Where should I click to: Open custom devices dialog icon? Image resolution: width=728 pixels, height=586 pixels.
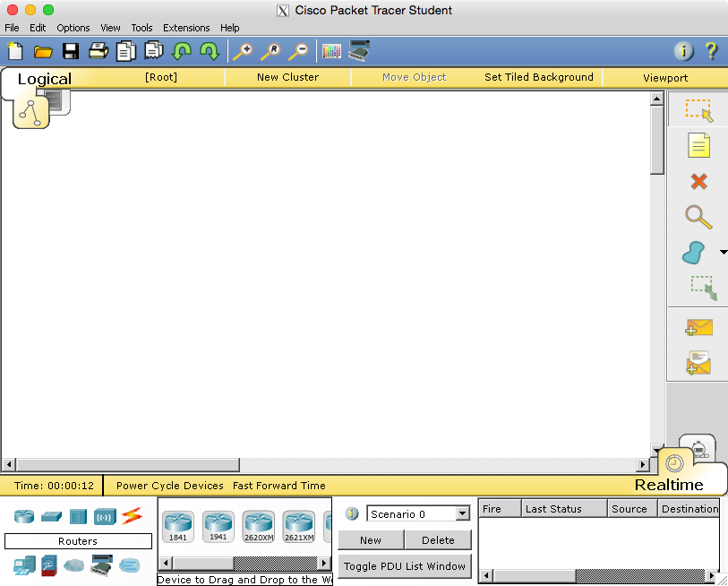pyautogui.click(x=359, y=51)
